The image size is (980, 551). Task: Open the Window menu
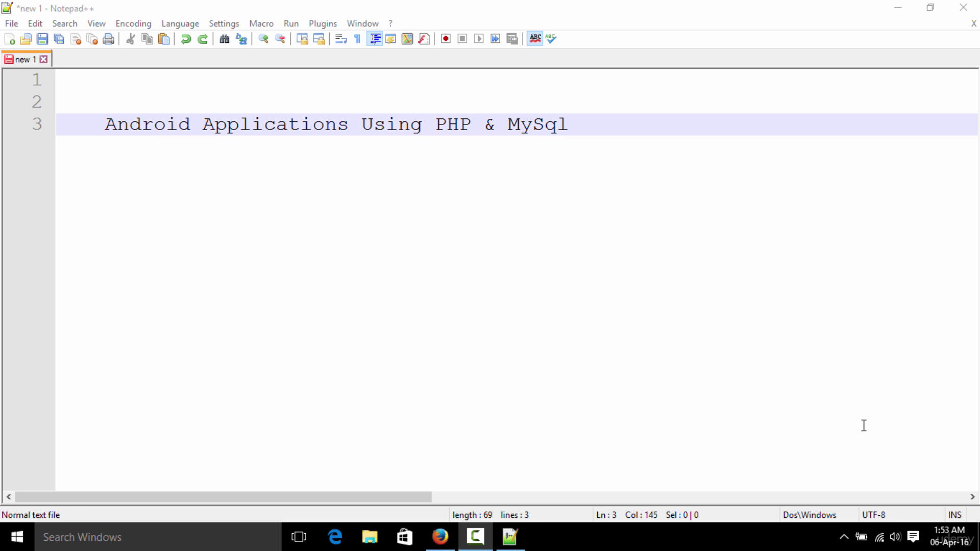point(362,23)
